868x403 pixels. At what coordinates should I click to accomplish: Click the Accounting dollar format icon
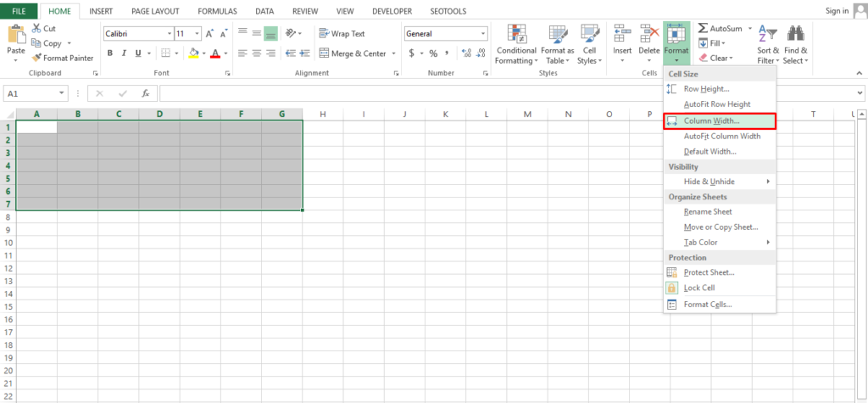(411, 53)
